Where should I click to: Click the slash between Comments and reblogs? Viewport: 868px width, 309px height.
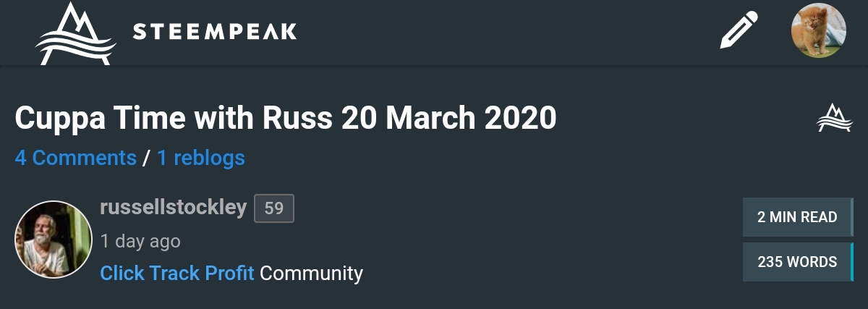[146, 157]
